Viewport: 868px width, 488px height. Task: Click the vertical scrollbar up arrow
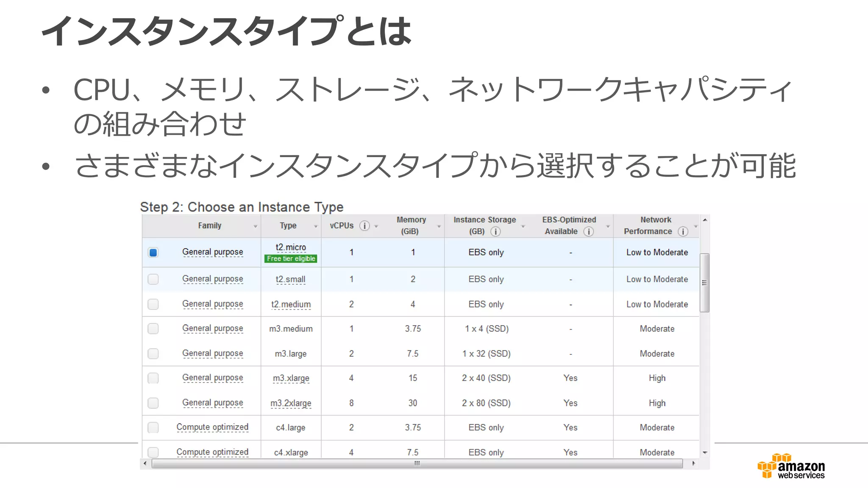click(x=704, y=220)
